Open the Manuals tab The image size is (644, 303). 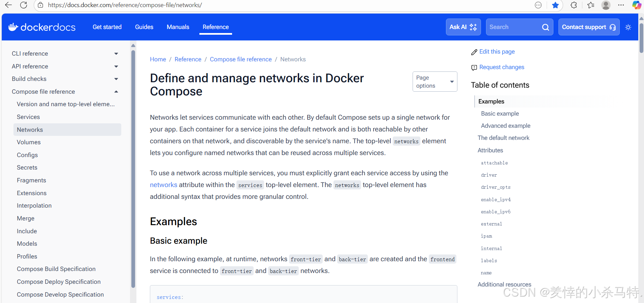click(x=178, y=27)
